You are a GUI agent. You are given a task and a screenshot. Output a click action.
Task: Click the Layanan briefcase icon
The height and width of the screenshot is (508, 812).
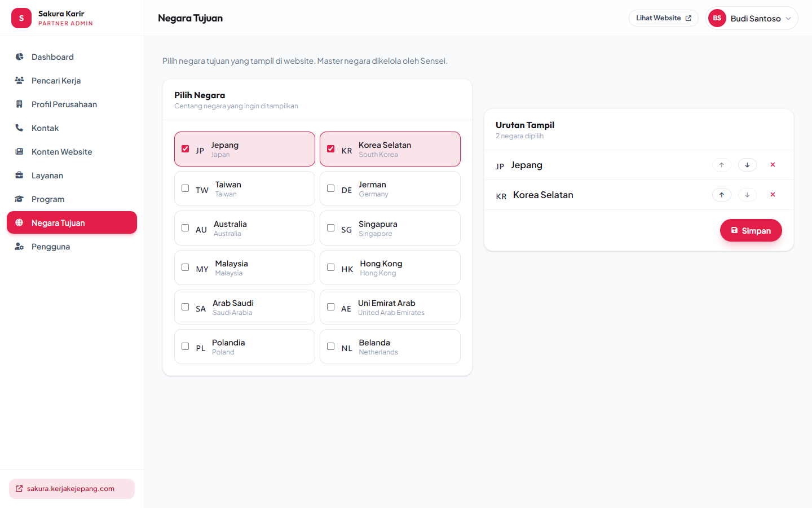[19, 176]
